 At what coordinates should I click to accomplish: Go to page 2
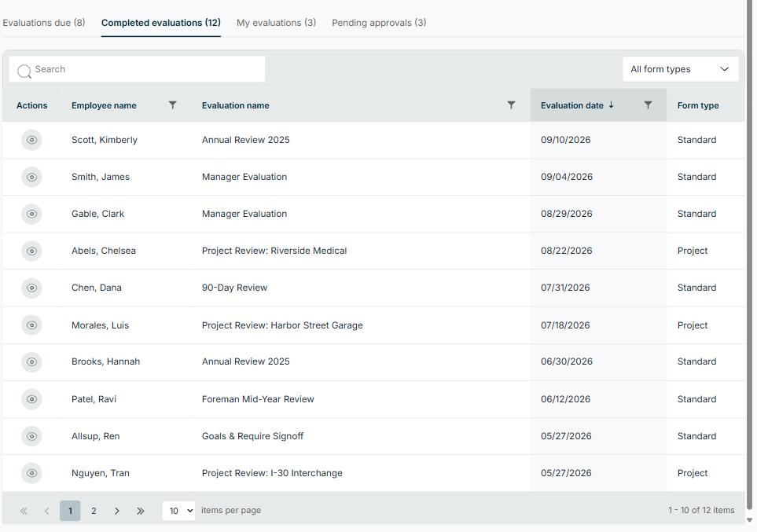[94, 511]
